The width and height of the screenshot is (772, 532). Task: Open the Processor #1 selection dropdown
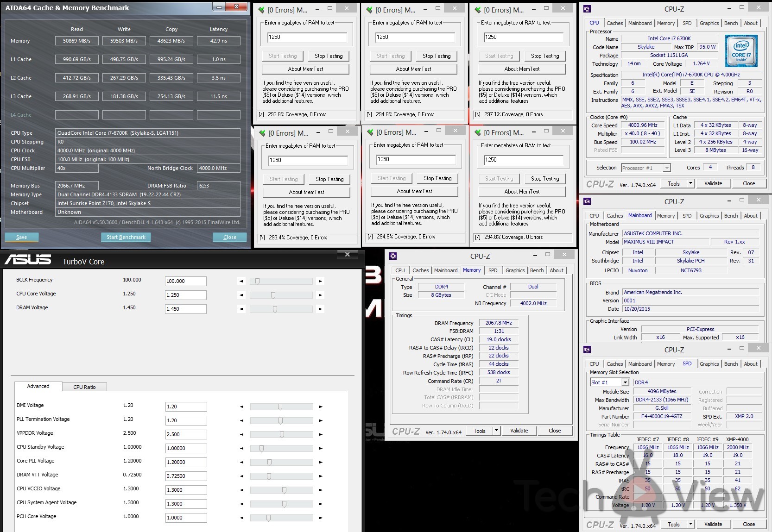point(645,168)
